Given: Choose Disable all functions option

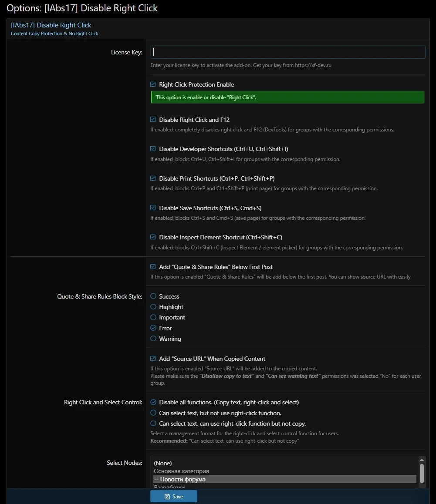Looking at the screenshot, I should [153, 402].
